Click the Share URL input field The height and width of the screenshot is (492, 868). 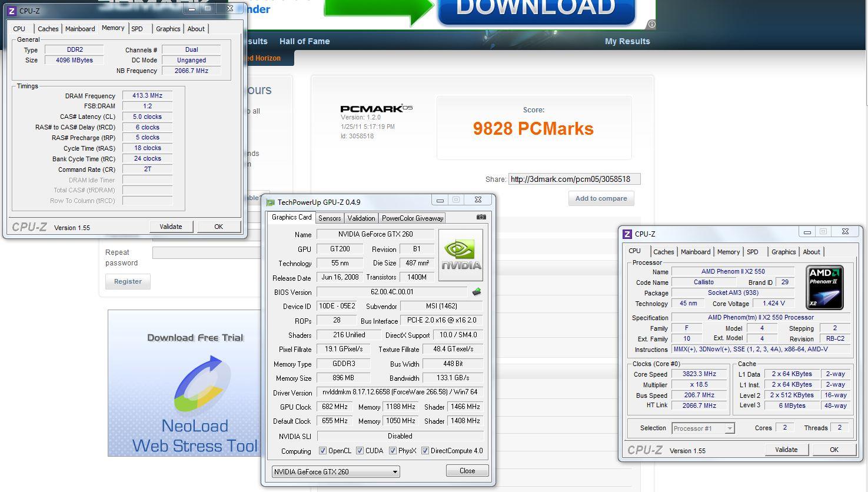[574, 179]
